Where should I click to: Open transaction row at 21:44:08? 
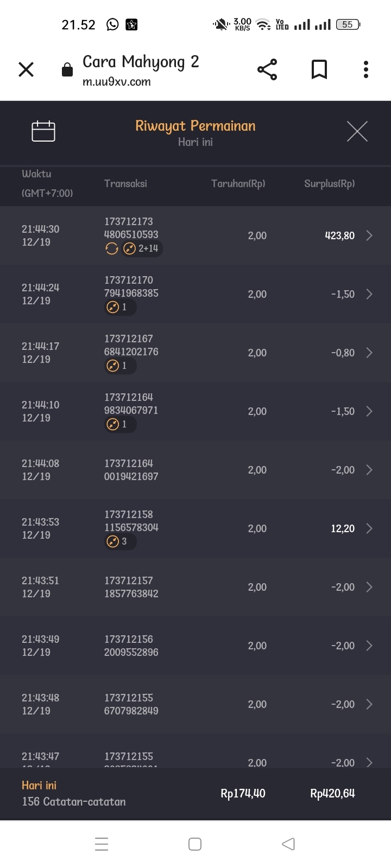[x=195, y=470]
